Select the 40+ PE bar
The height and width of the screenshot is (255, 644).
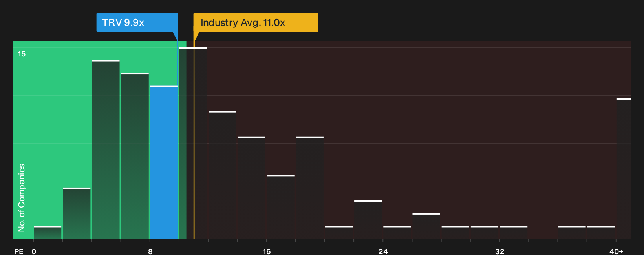(624, 168)
